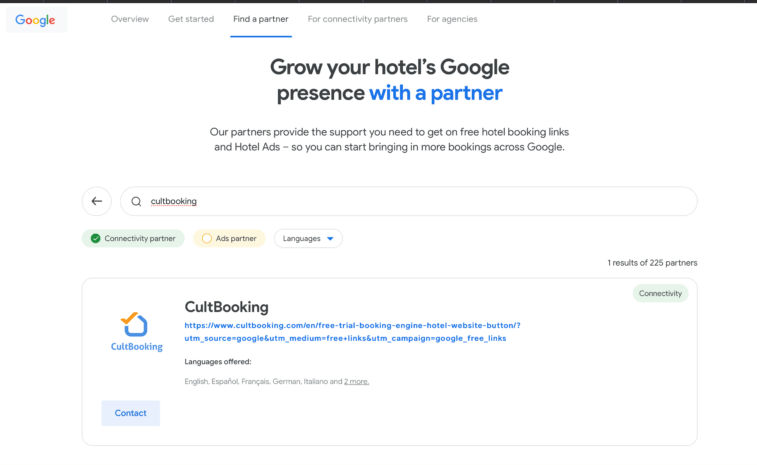Focus the partner search input field
Screen dimensions: 757x465
coord(408,201)
